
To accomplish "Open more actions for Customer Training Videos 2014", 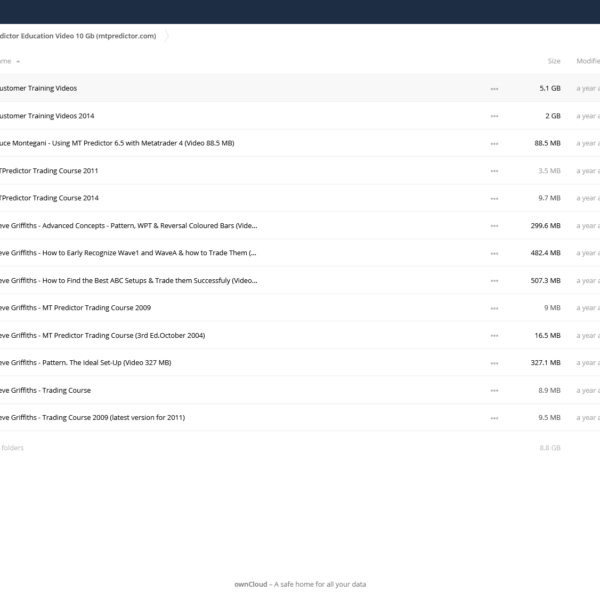I will (x=494, y=116).
